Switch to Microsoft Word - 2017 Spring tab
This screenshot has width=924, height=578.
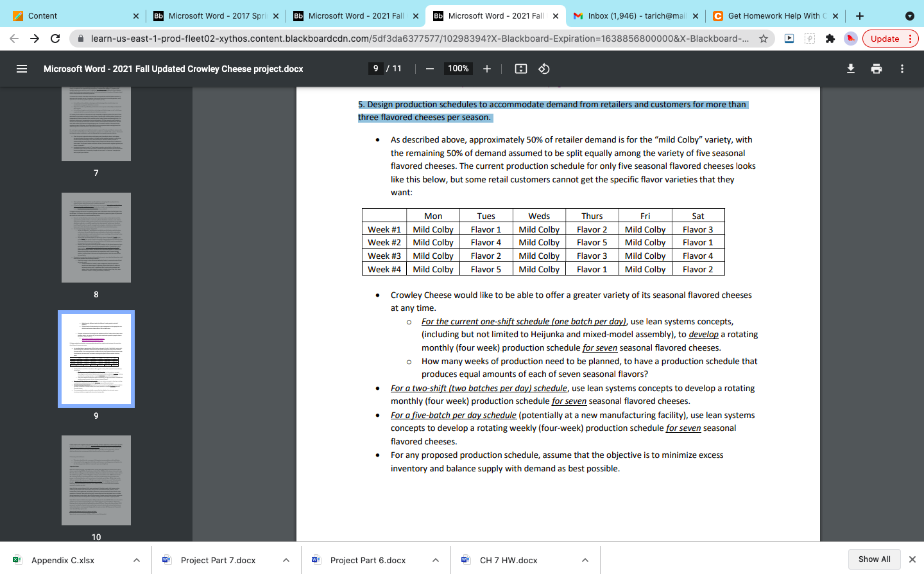pos(216,16)
